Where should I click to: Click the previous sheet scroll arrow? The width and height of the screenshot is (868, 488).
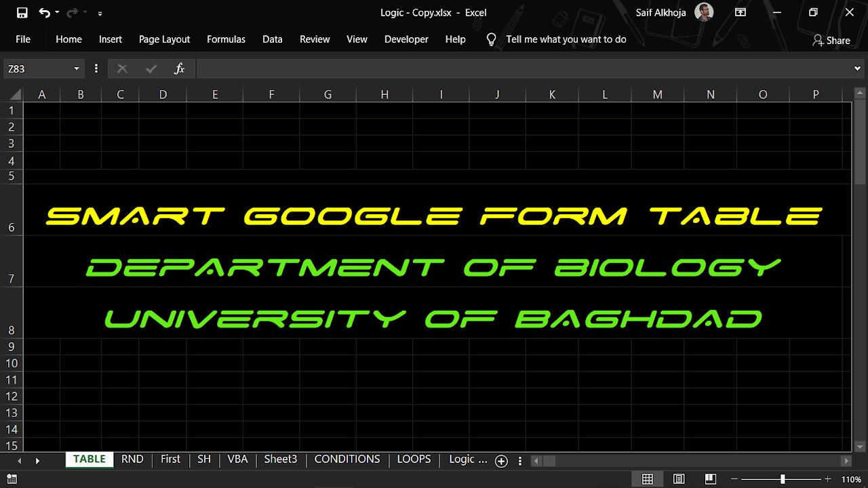coord(19,461)
